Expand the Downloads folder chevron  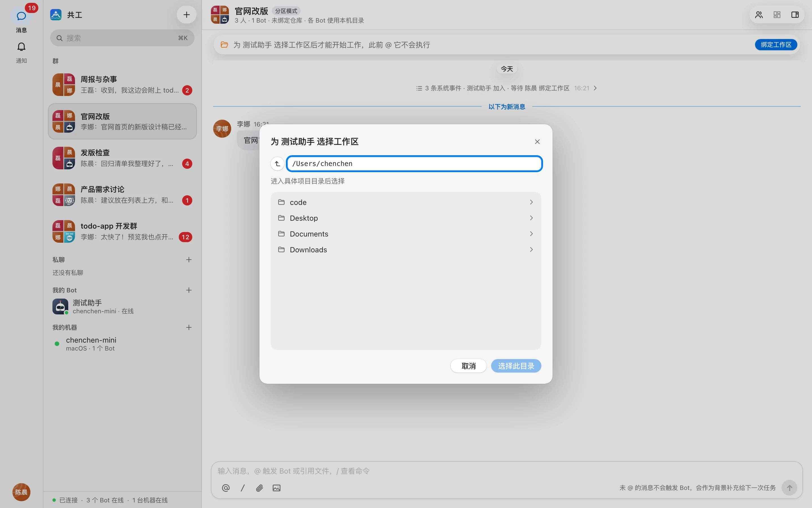tap(531, 250)
